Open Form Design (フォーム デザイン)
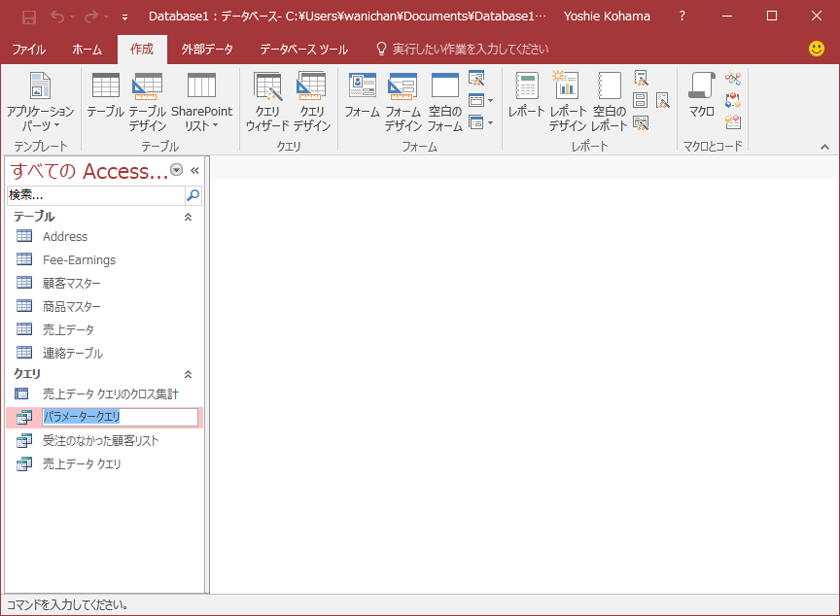 [402, 102]
